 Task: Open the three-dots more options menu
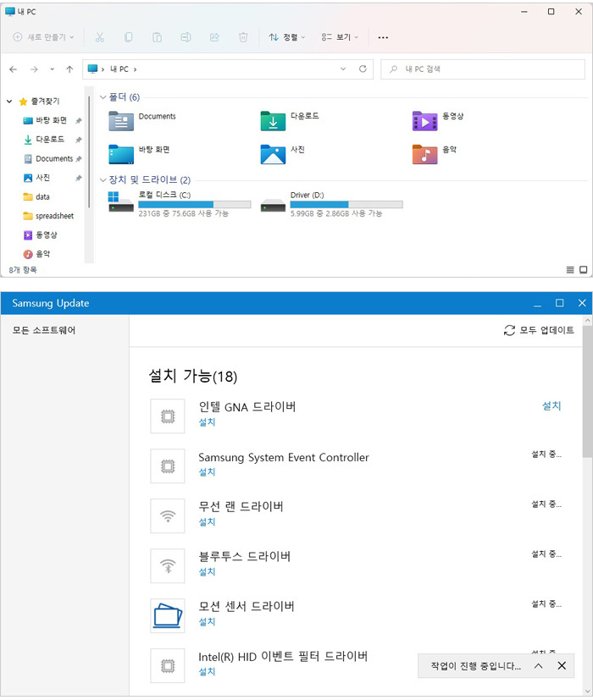(x=383, y=37)
